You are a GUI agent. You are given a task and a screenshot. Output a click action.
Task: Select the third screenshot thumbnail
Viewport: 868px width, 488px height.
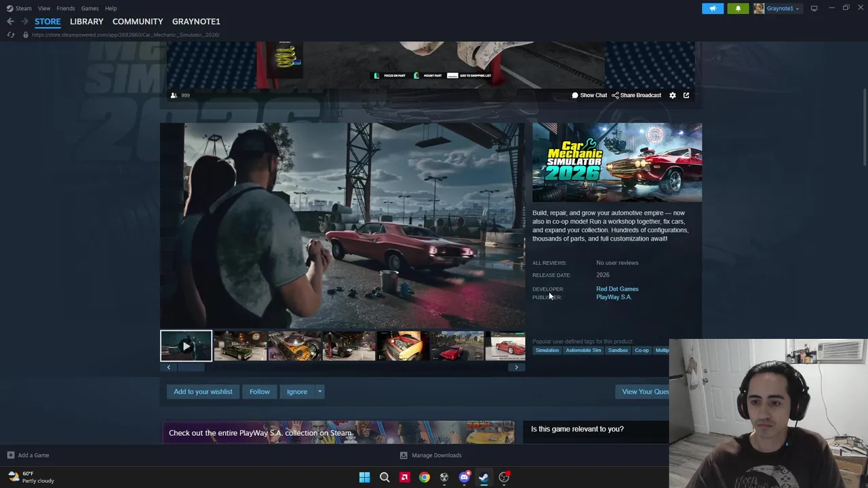(x=294, y=346)
